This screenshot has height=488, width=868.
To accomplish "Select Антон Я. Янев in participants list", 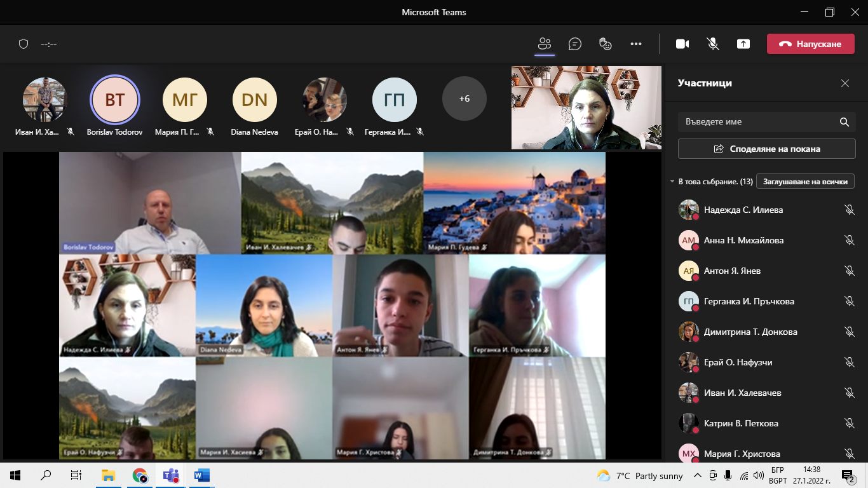I will point(732,271).
